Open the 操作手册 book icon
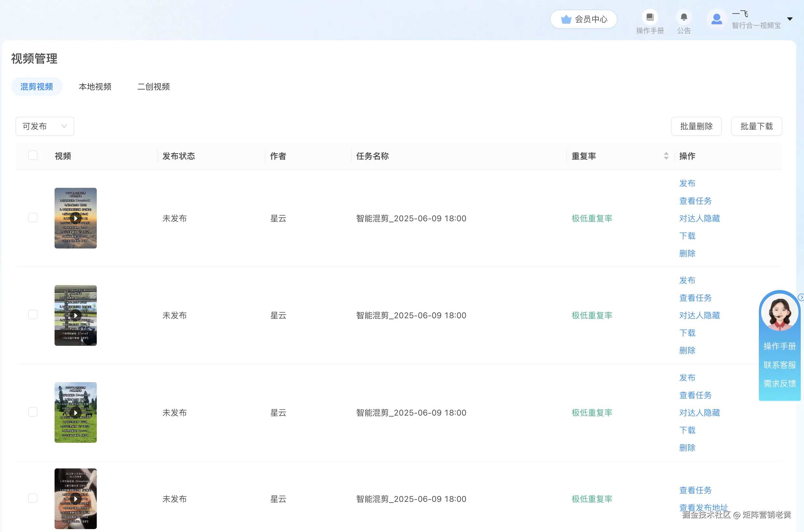 coord(649,17)
